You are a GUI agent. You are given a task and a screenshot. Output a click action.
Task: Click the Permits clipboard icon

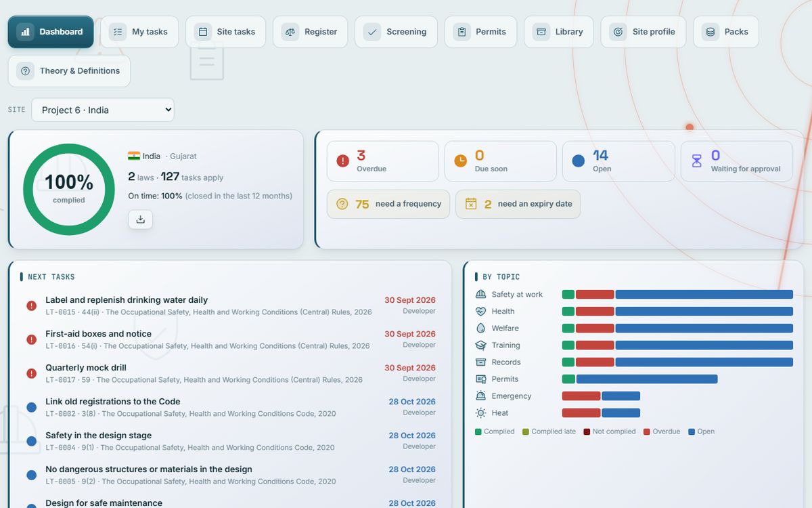point(461,32)
